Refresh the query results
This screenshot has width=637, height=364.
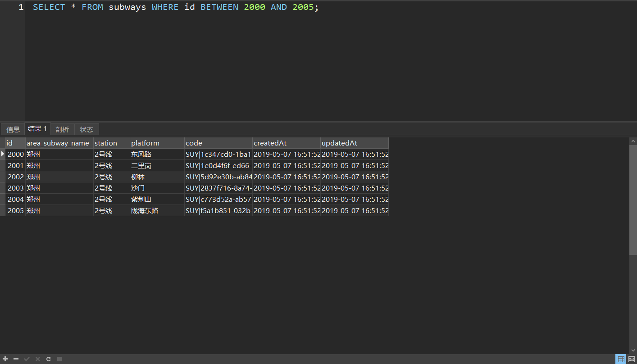click(49, 359)
